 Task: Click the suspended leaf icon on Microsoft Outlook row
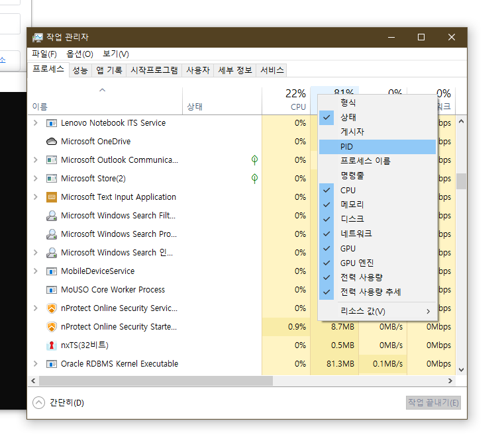254,160
